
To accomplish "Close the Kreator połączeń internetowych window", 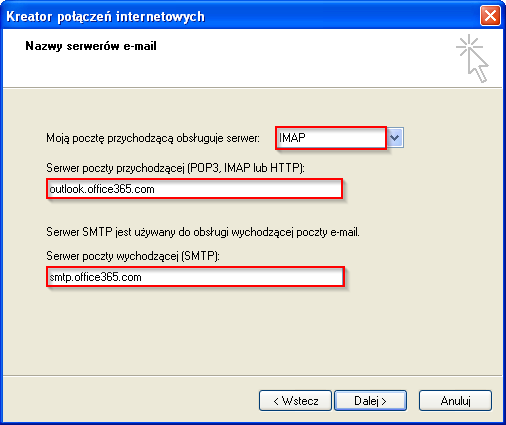I will 490,16.
